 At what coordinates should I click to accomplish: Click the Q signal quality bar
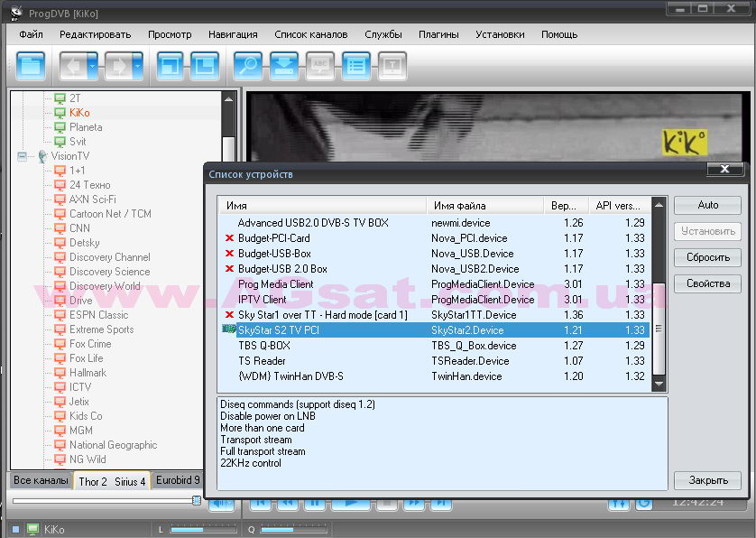[293, 530]
